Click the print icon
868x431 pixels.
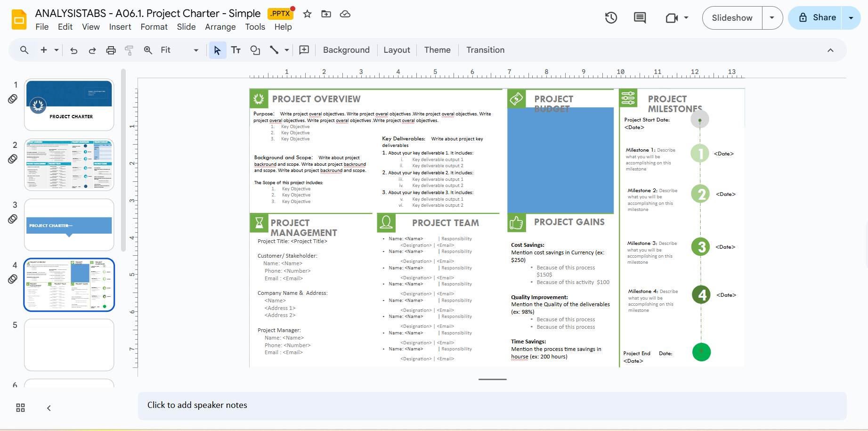111,50
